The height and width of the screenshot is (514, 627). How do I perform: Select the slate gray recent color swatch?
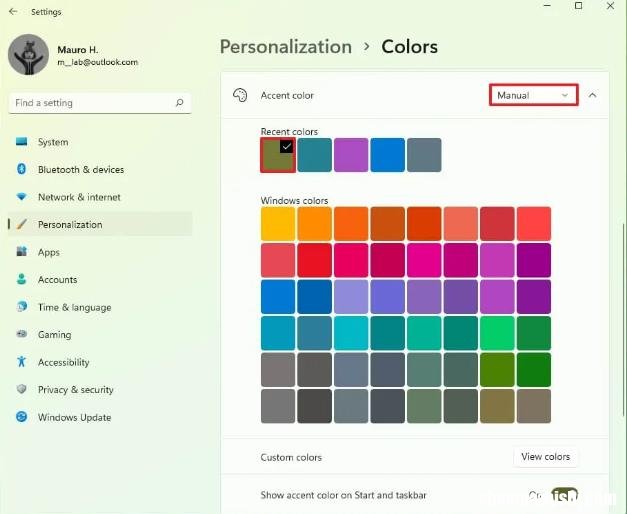(x=424, y=155)
